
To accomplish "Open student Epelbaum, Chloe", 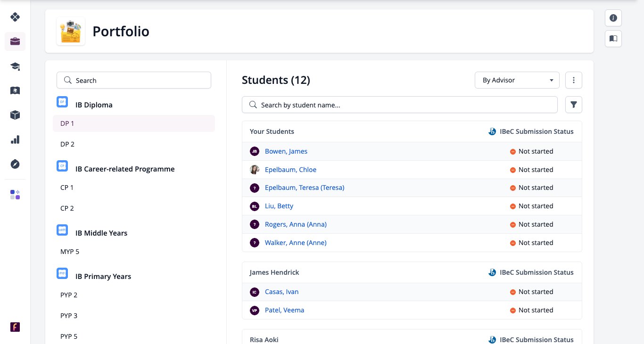I will pyautogui.click(x=290, y=170).
